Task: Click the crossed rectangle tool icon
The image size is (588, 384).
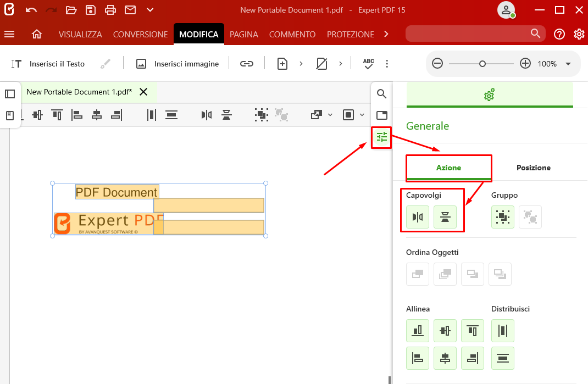Action: pos(321,64)
